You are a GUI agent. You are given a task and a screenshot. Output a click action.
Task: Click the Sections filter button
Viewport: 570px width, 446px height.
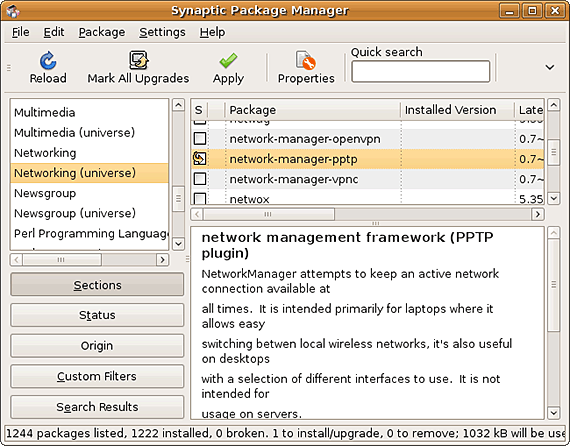[97, 285]
